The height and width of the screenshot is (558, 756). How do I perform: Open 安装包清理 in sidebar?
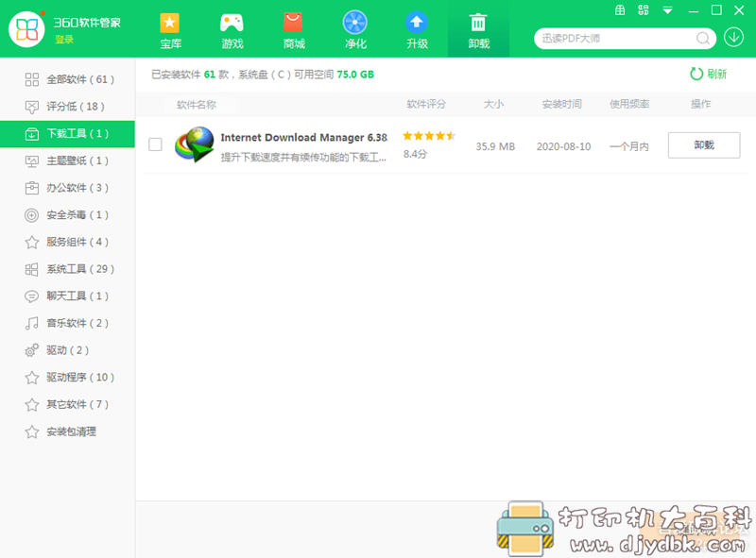point(67,431)
